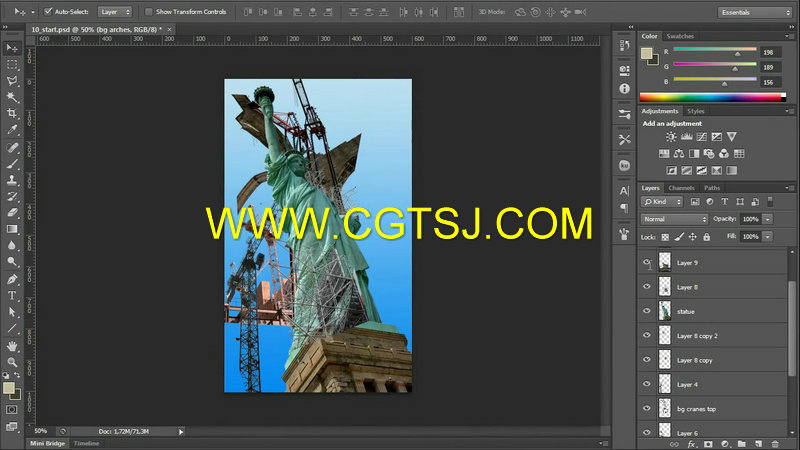Add a layer style via fx
This screenshot has height=450, width=800.
pyautogui.click(x=691, y=444)
